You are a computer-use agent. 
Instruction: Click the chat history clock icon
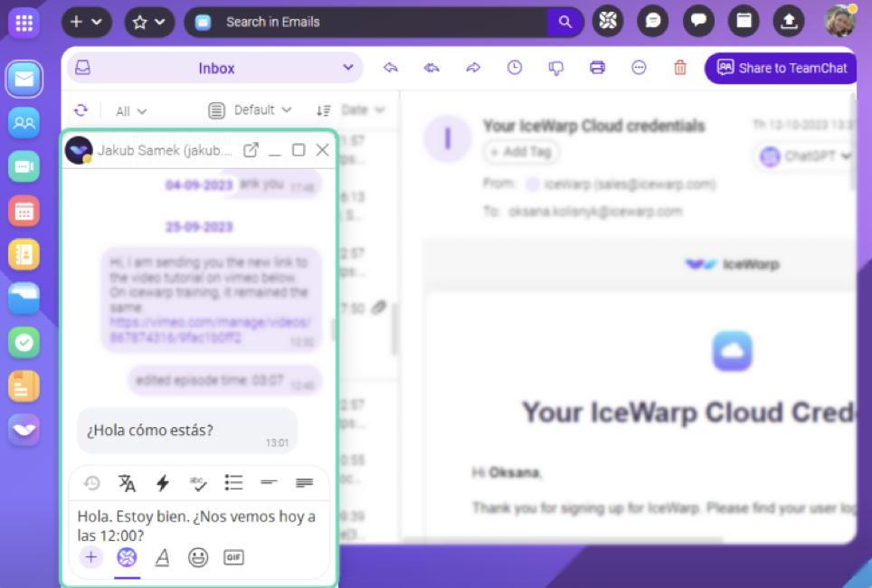(x=92, y=483)
